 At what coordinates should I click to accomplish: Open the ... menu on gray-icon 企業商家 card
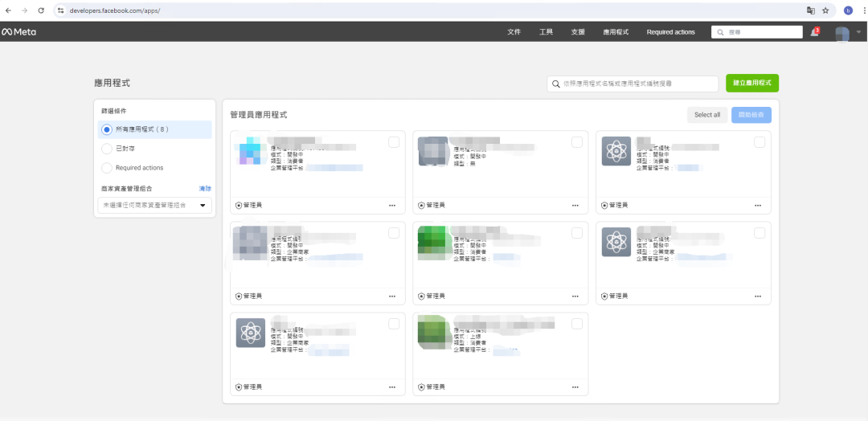[392, 296]
